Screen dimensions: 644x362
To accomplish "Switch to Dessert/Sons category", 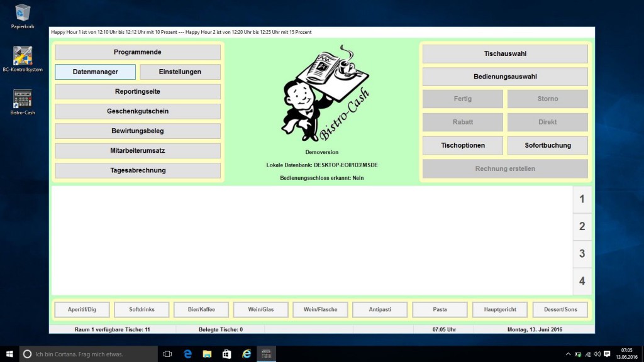I will pos(560,309).
